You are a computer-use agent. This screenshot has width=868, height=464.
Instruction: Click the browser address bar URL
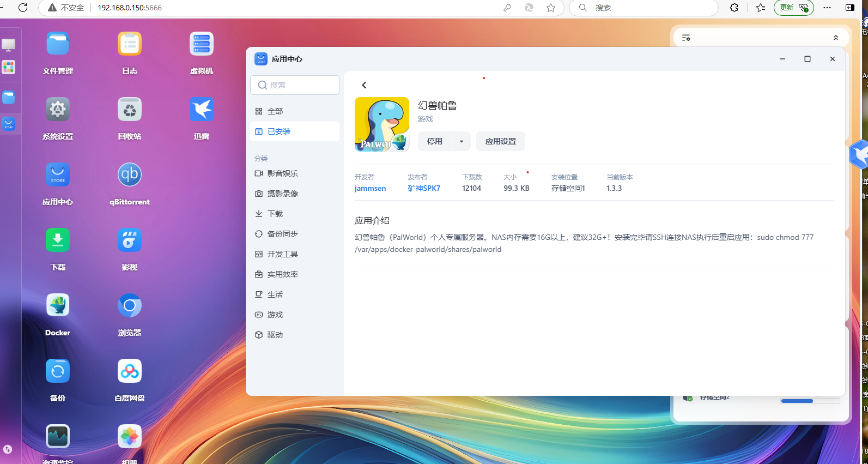click(x=130, y=8)
